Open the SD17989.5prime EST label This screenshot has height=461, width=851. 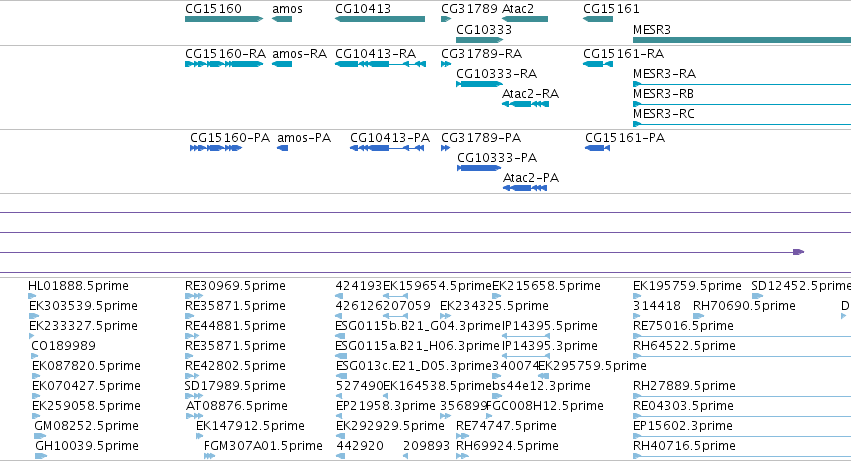pyautogui.click(x=235, y=387)
